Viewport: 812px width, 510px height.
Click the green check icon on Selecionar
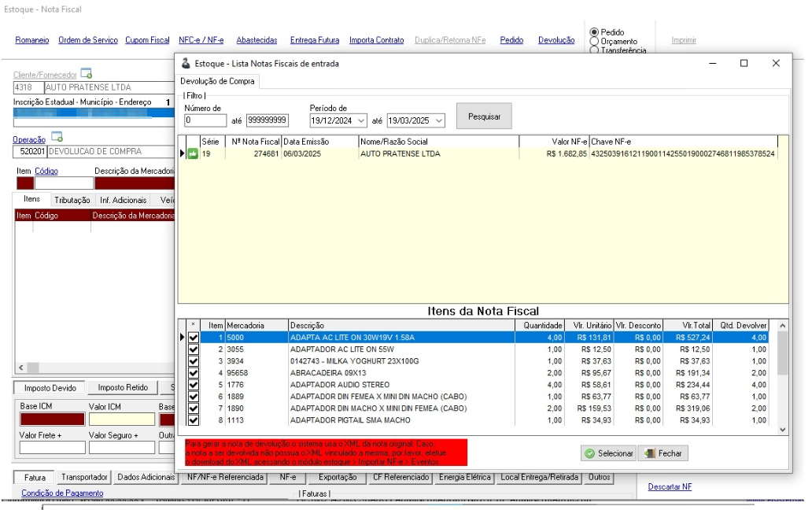coord(589,453)
